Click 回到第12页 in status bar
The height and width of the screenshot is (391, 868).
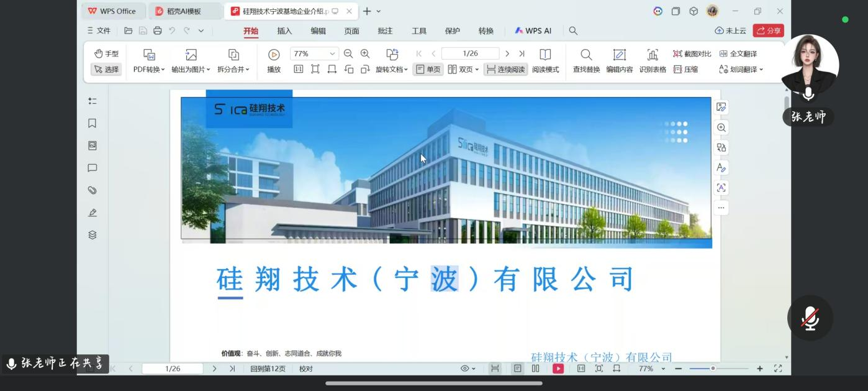pos(268,369)
